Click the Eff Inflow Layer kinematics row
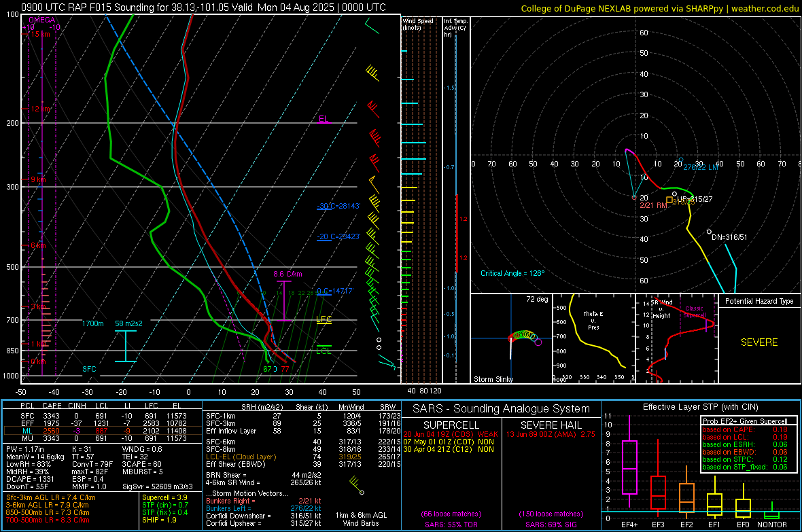 [303, 431]
